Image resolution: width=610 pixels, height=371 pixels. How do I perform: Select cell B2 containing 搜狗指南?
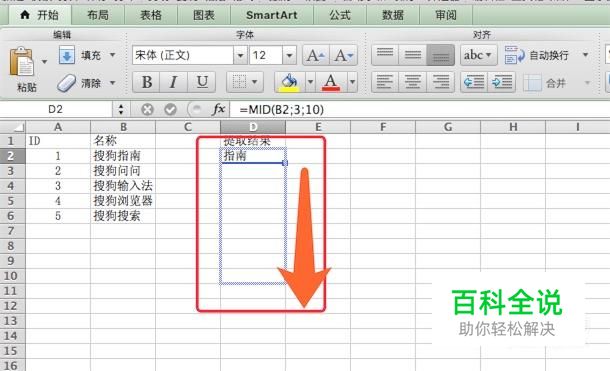point(123,156)
